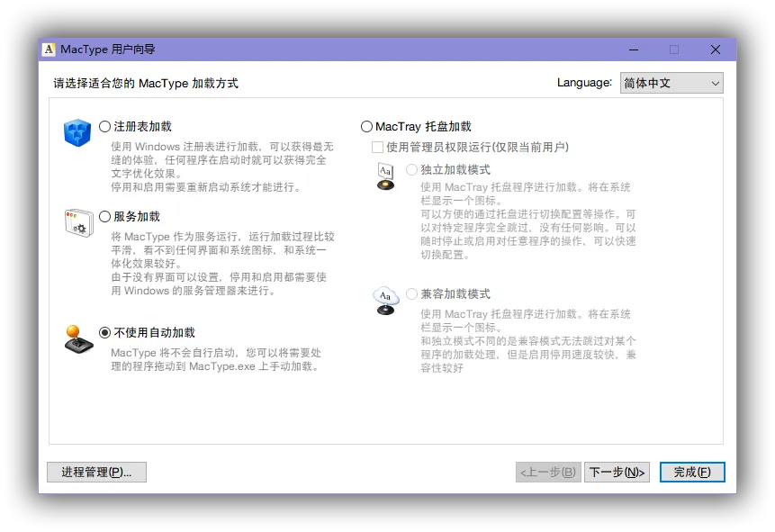Click the blue registry cube icon
This screenshot has height=532, width=775.
pos(77,132)
